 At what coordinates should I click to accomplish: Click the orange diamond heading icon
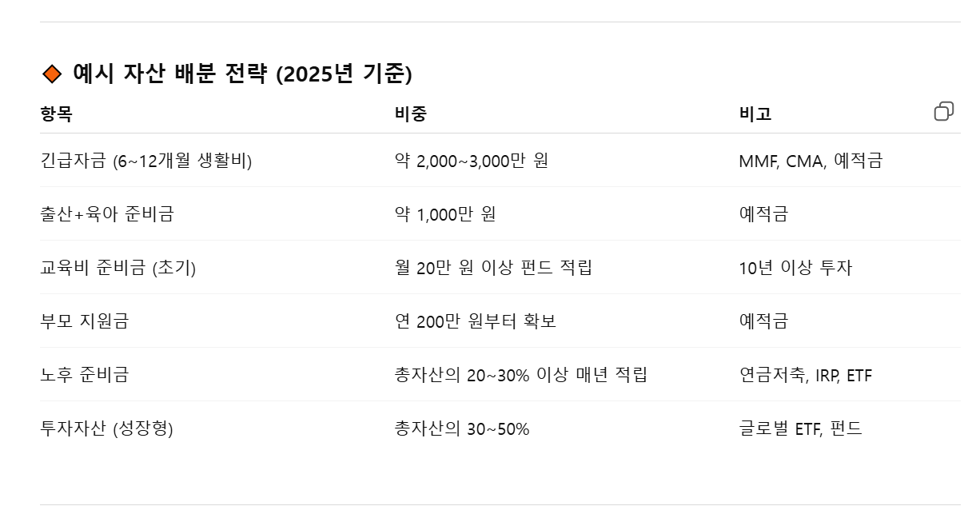[52, 74]
